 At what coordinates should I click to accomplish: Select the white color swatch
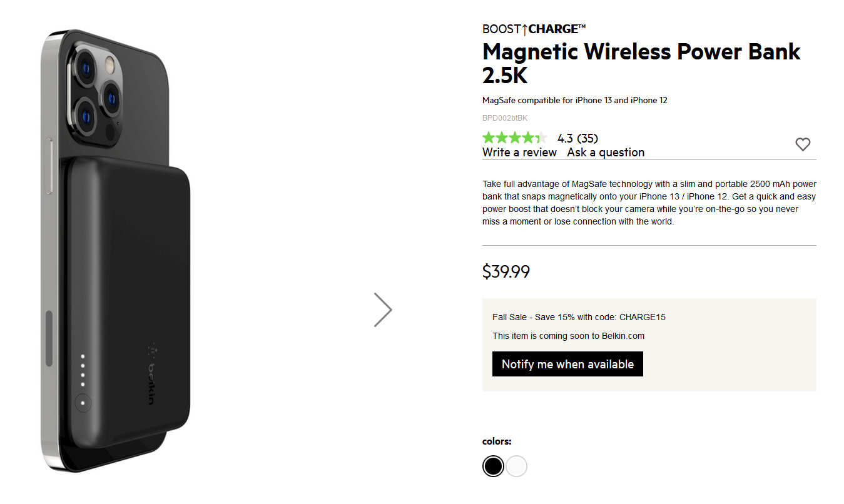pos(517,466)
